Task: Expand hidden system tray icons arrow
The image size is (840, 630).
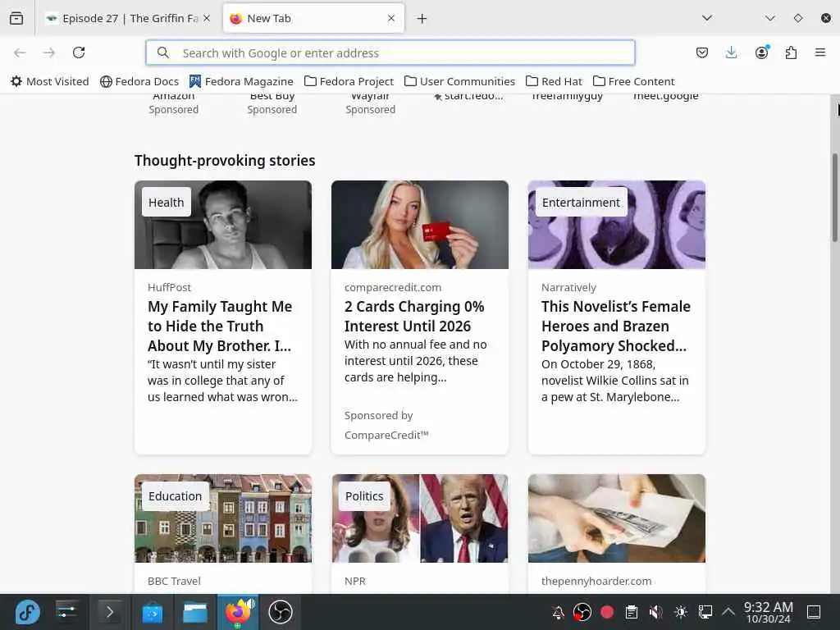Action: point(728,611)
